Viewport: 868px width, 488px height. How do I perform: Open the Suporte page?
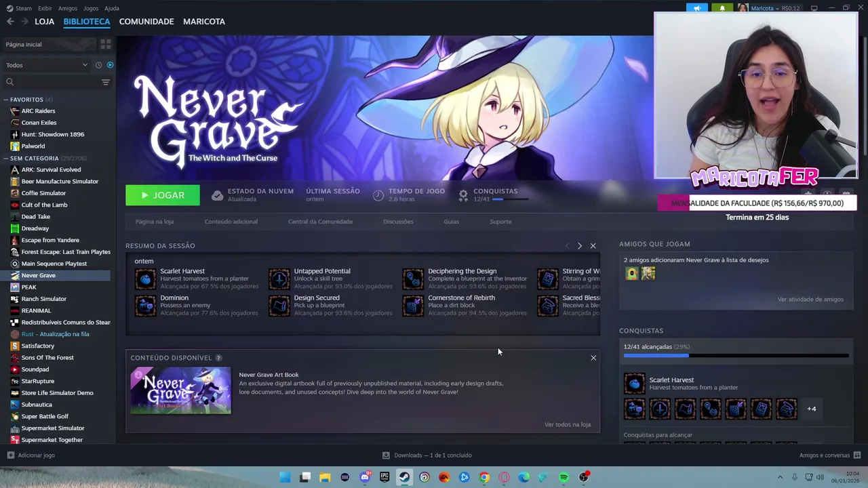(x=500, y=222)
